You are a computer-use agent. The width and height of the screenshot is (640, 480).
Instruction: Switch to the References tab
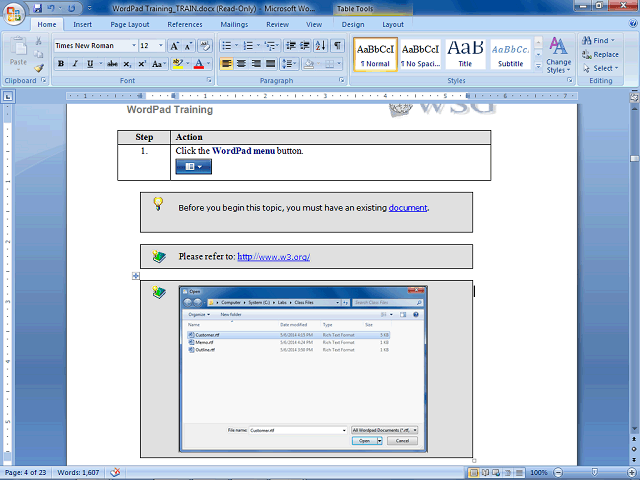coord(184,24)
